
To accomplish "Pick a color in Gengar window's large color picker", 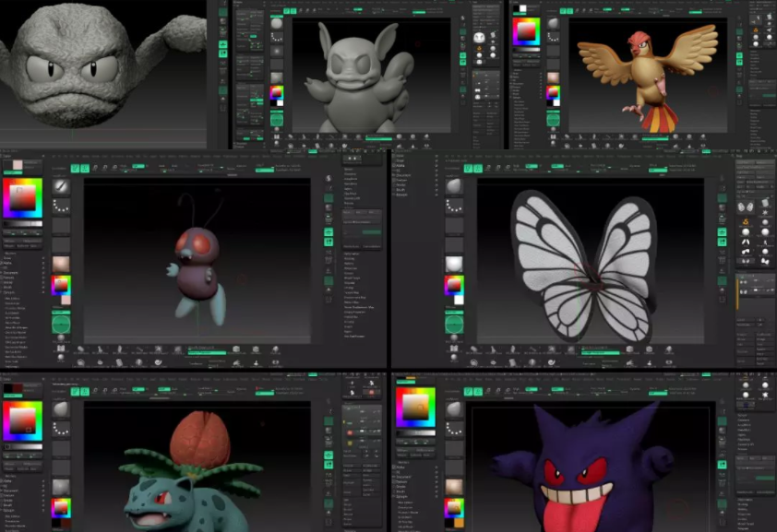I will pos(415,408).
